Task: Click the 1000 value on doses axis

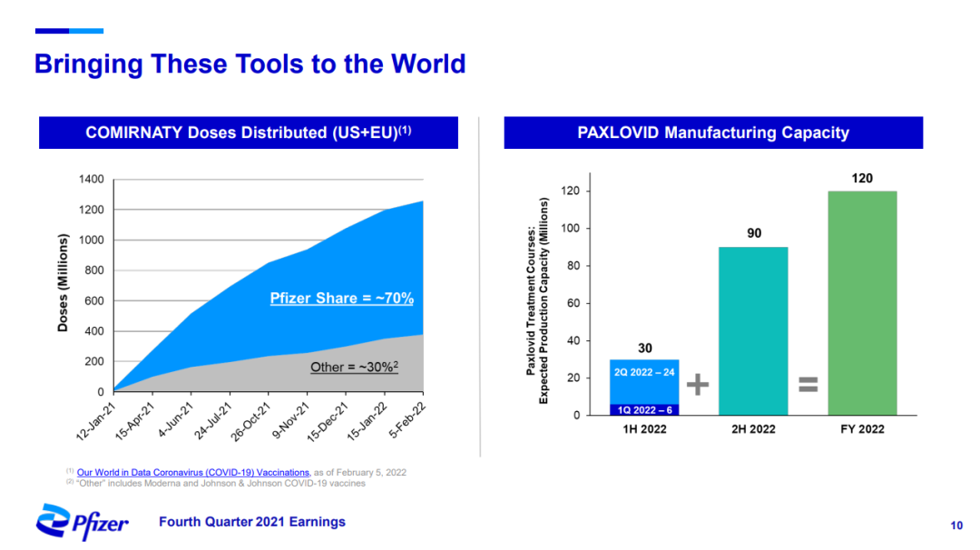Action: click(92, 240)
